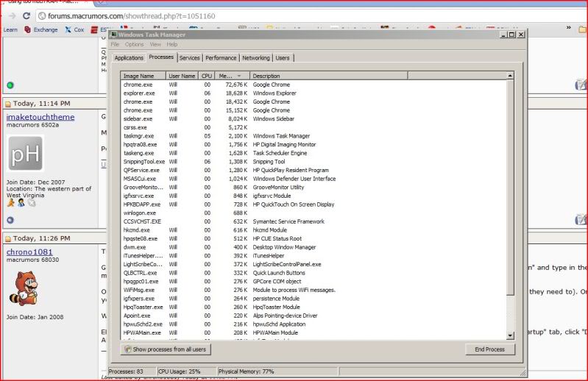Switch to the Performance tab

point(221,57)
